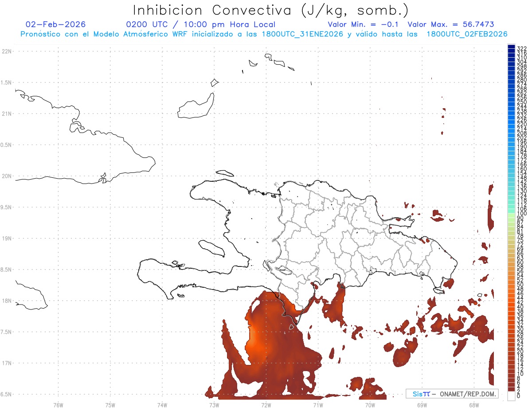Click the '70W' longitude label
This screenshot has width=532, height=411.
(370, 405)
